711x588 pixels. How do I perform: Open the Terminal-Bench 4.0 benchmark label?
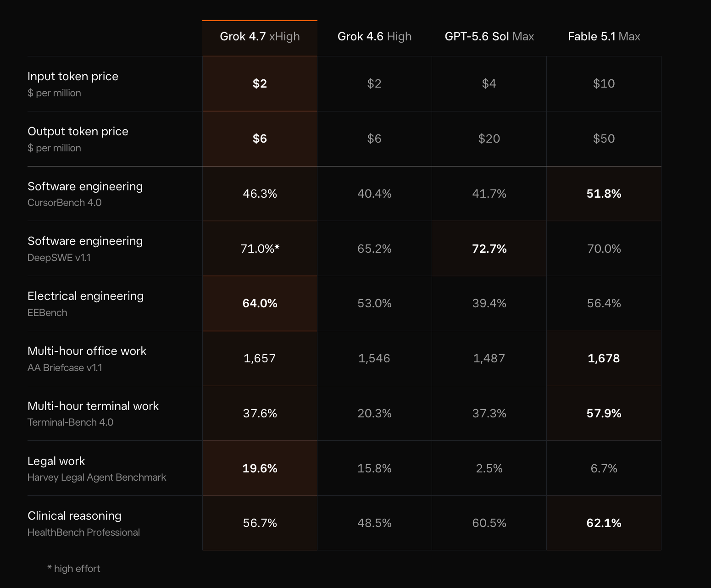70,422
